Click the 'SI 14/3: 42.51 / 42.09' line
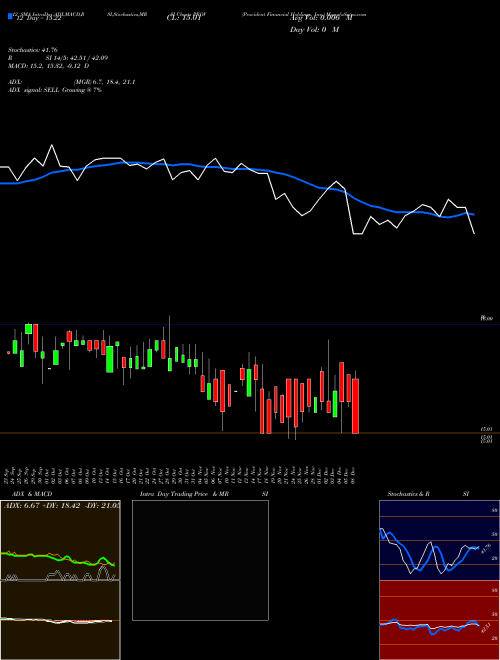Image resolution: width=500 pixels, height=660 pixels. pos(76,58)
